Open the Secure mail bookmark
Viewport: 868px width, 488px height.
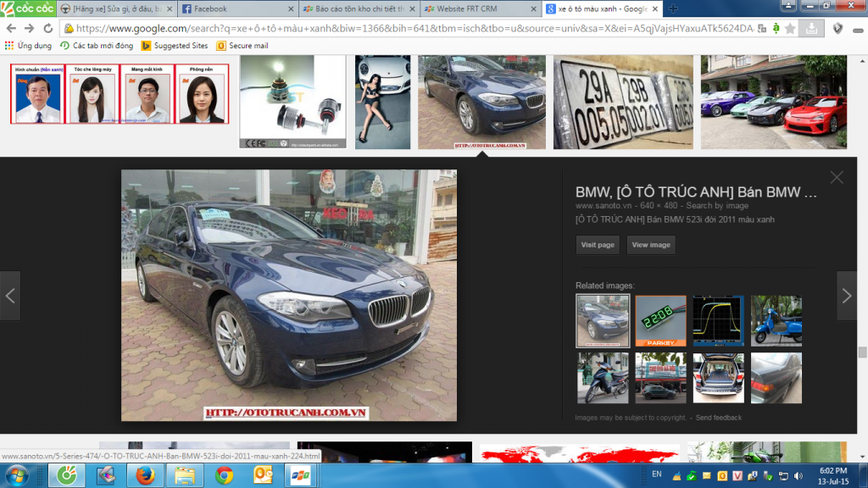coord(242,46)
